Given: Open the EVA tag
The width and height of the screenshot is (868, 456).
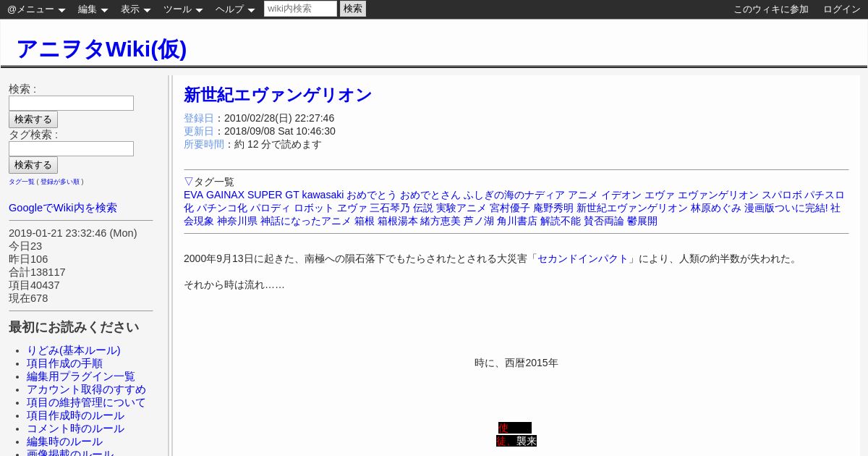Looking at the screenshot, I should (193, 195).
